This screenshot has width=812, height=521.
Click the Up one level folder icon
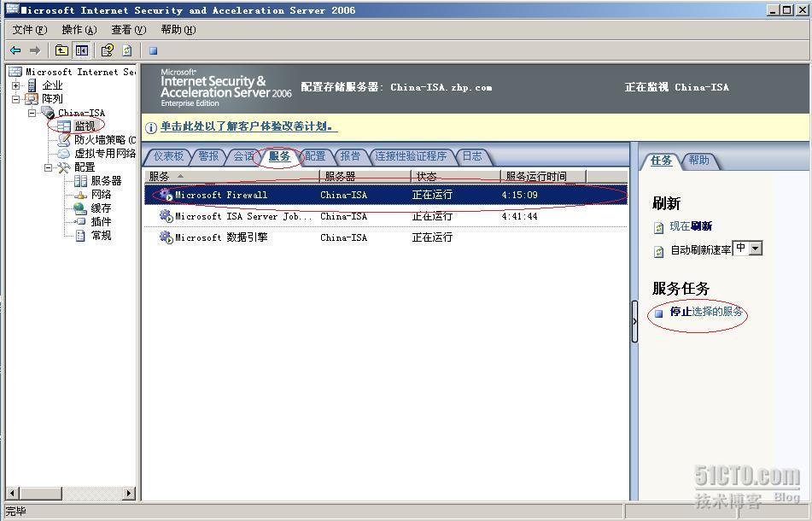tap(61, 50)
